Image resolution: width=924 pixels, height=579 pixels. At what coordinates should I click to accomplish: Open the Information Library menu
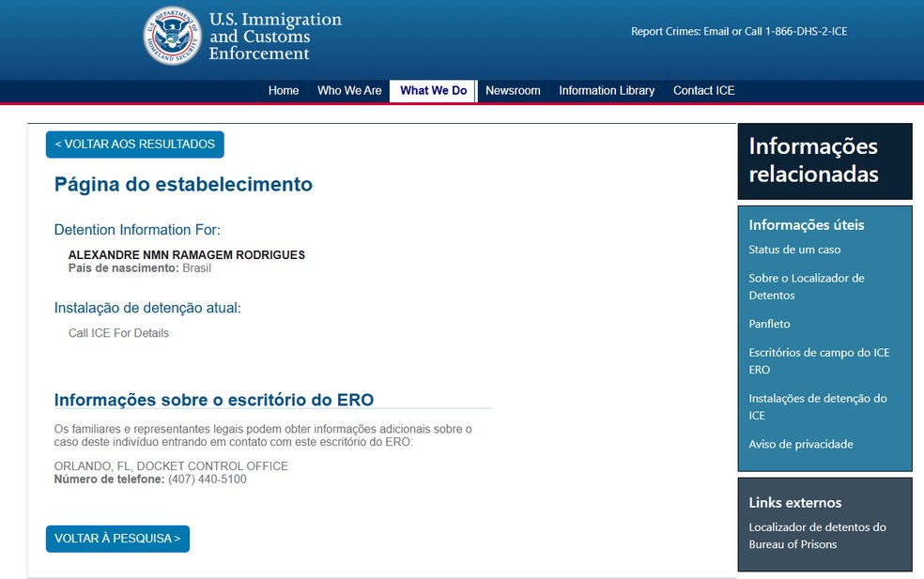coord(606,90)
